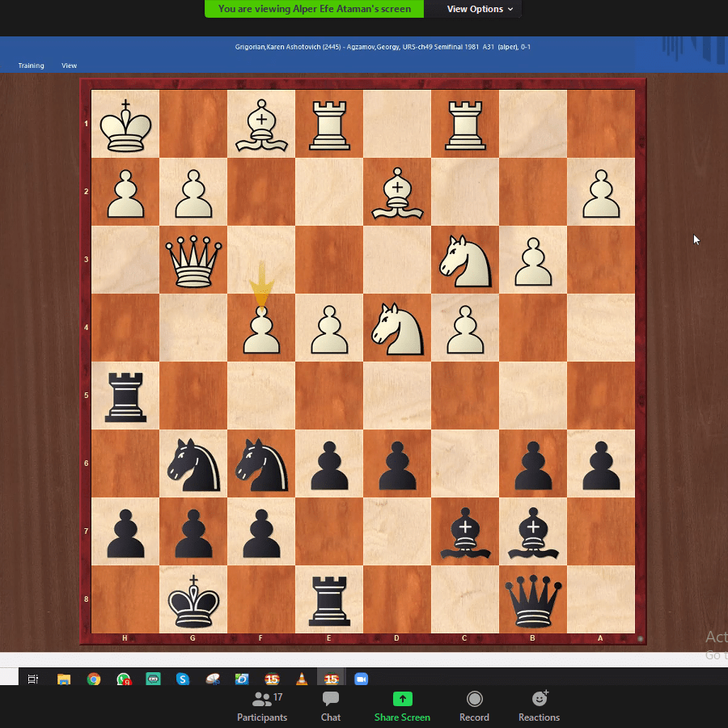
Task: Select the black rook on h5
Action: (125, 396)
